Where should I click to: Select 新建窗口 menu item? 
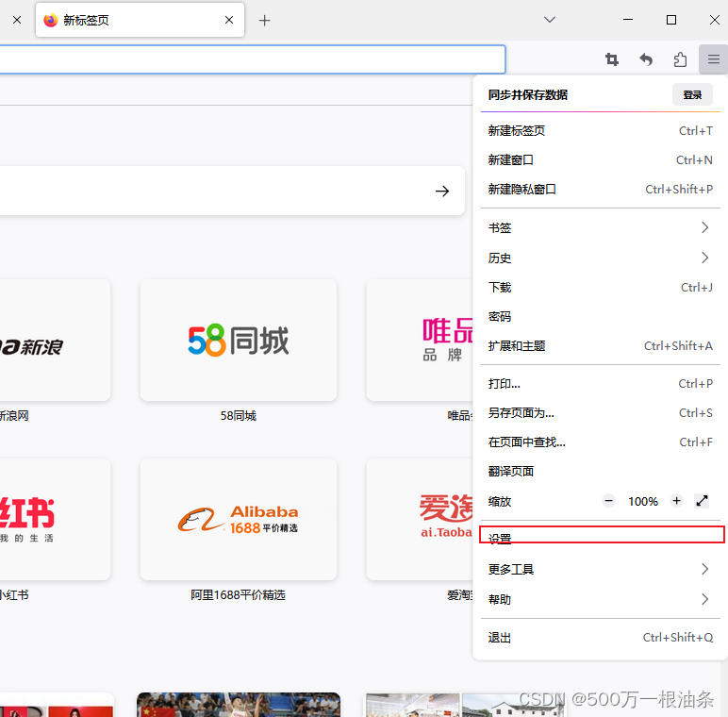tap(601, 160)
